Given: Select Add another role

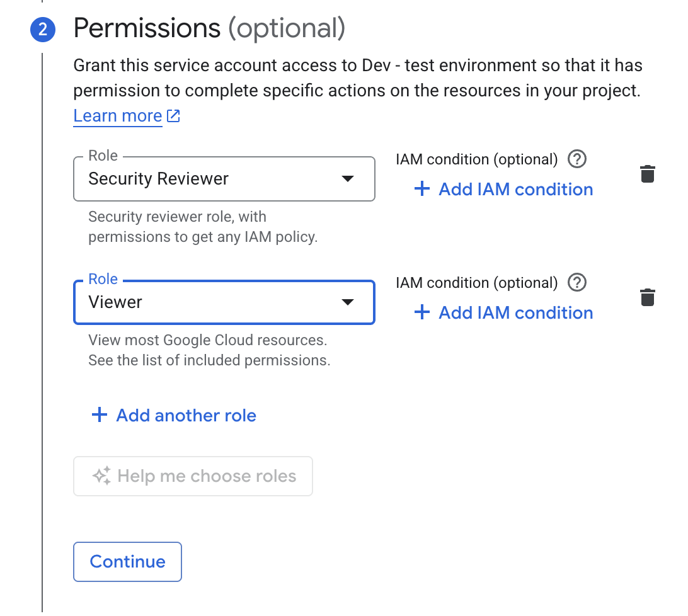Looking at the screenshot, I should [186, 415].
